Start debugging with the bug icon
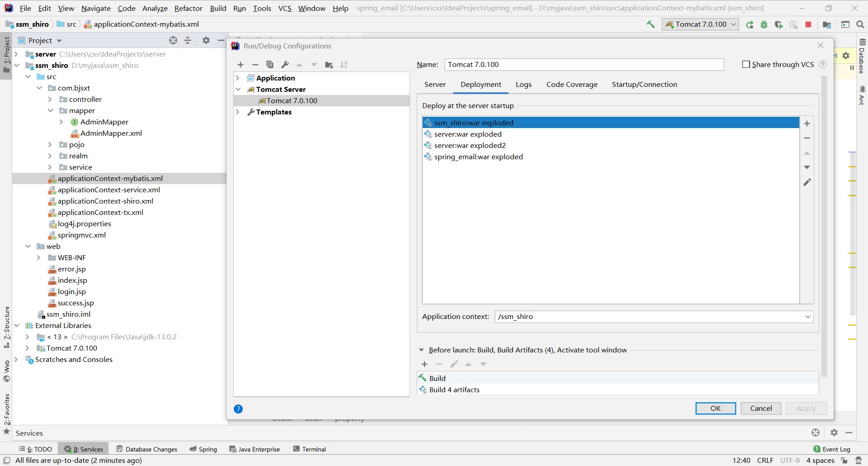This screenshot has height=466, width=868. click(764, 24)
